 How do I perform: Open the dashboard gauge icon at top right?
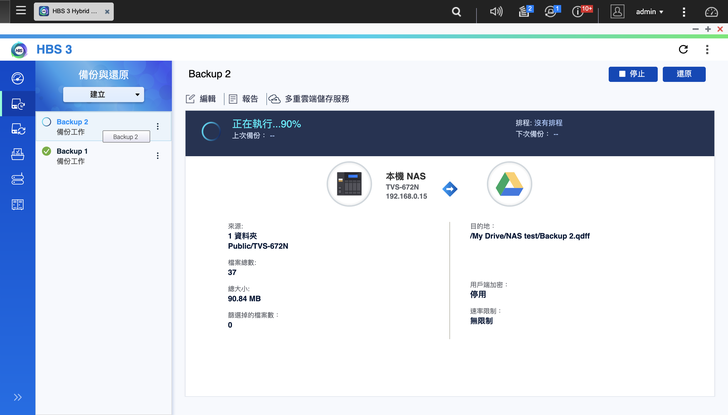pyautogui.click(x=711, y=12)
